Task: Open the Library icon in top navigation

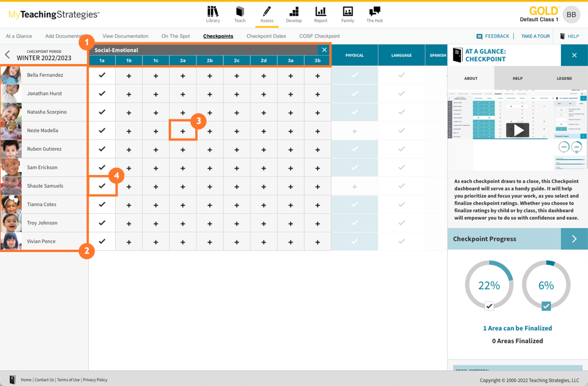Action: coord(213,12)
